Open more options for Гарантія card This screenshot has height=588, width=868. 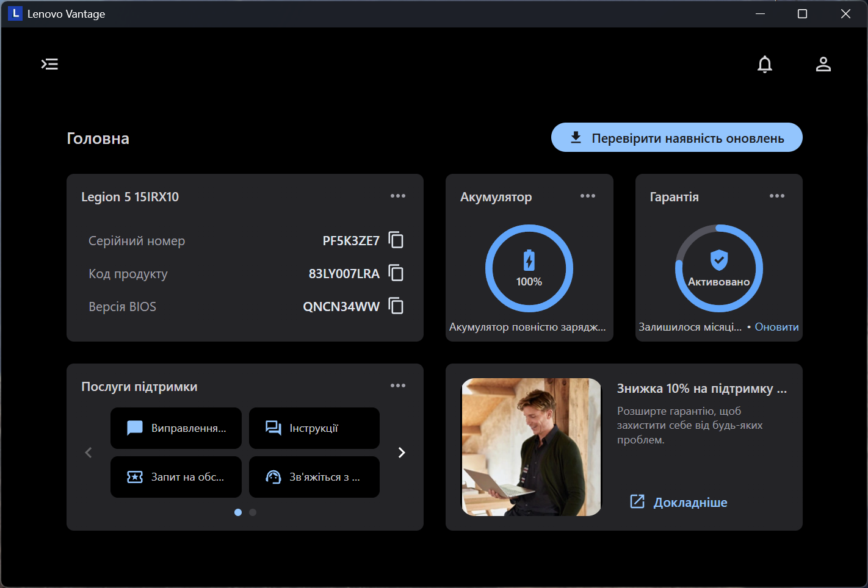(x=777, y=196)
